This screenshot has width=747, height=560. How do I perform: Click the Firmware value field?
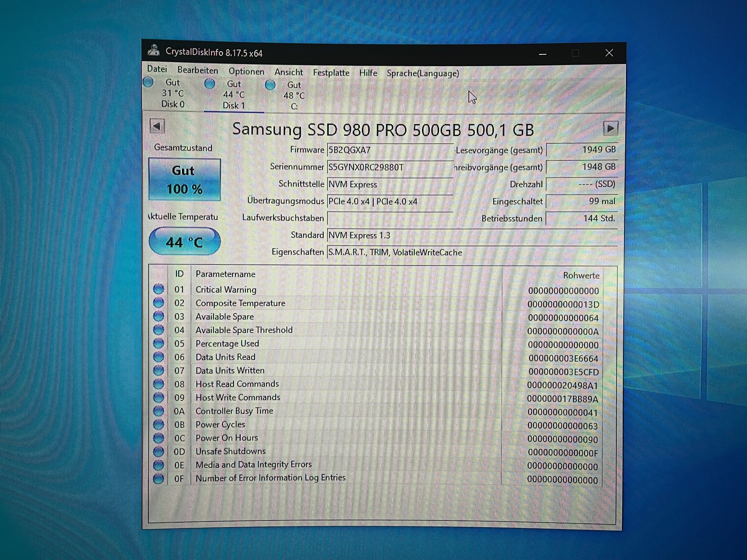390,150
